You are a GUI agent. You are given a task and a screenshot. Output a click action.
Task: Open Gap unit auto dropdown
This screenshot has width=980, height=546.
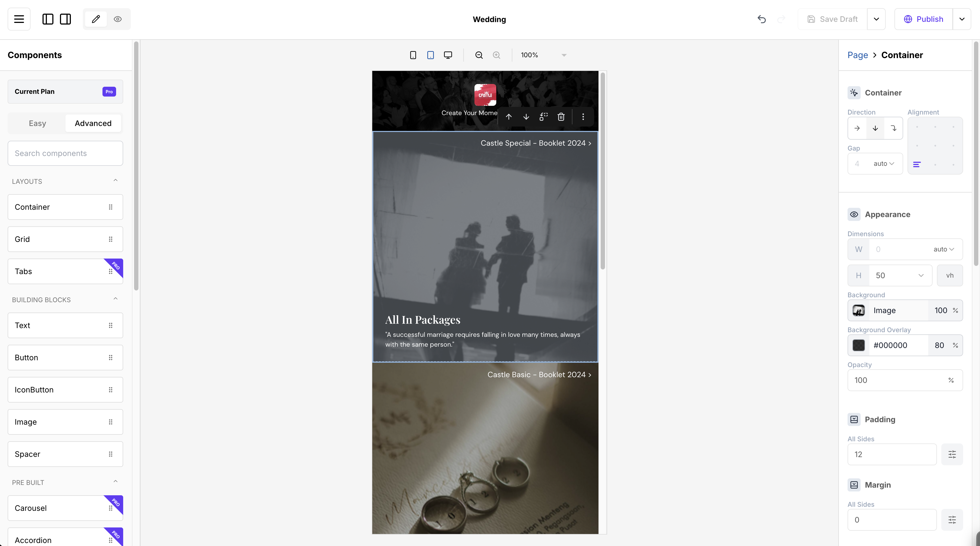(x=884, y=164)
